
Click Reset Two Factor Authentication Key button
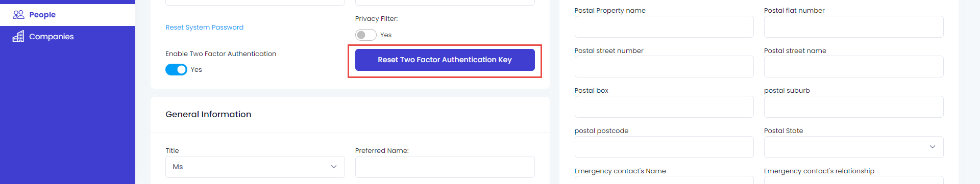coord(445,60)
